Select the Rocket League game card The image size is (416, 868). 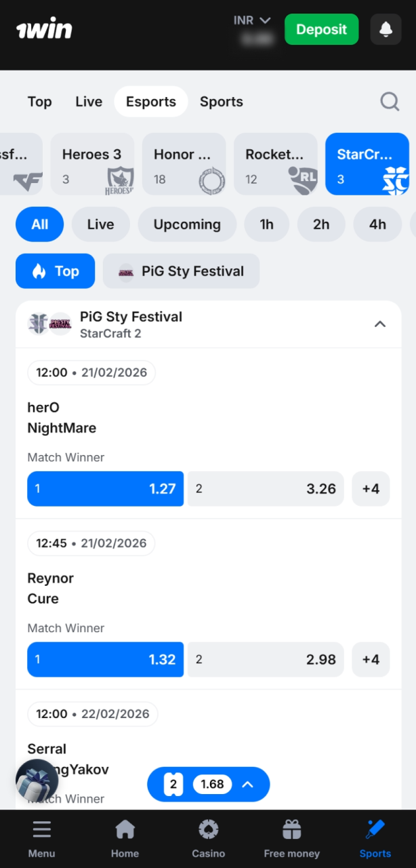pos(276,164)
